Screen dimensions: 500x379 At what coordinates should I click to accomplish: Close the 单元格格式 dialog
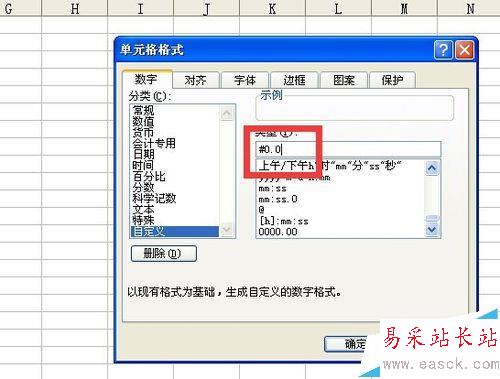point(464,50)
